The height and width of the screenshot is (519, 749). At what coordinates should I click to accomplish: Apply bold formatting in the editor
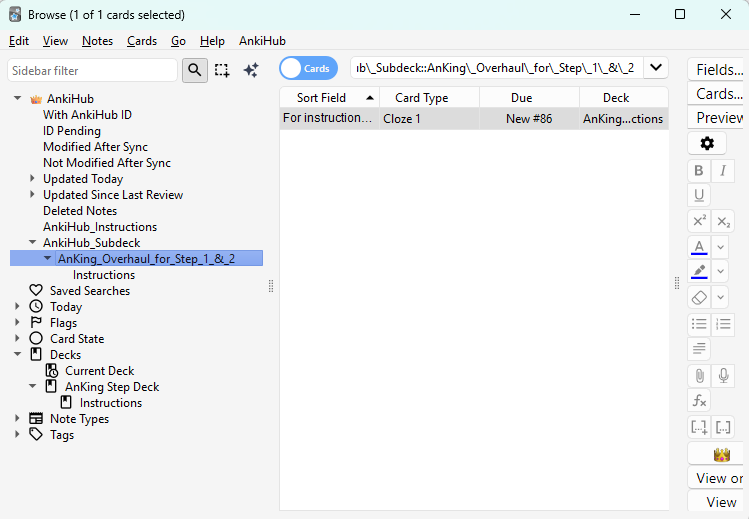coord(699,170)
